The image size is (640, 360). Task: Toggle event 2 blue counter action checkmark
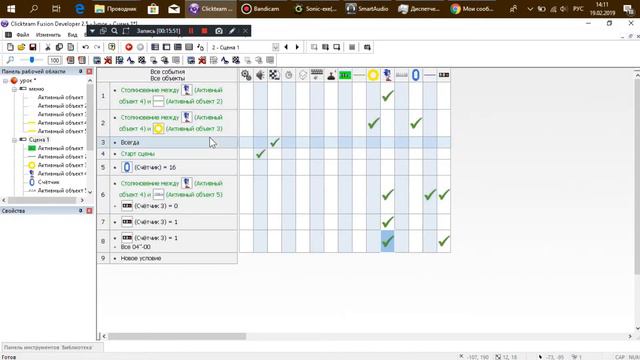(x=416, y=123)
